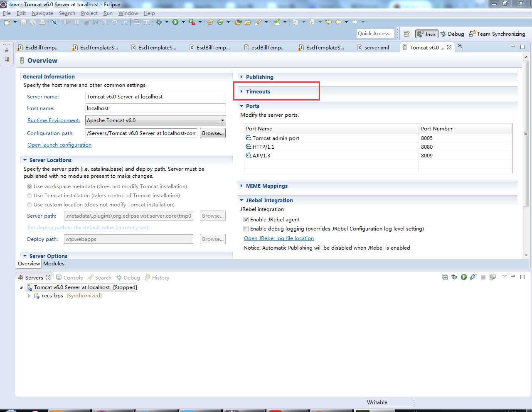Expand the recs-bps module tree node
Viewport: 532px width, 412px height.
29,296
